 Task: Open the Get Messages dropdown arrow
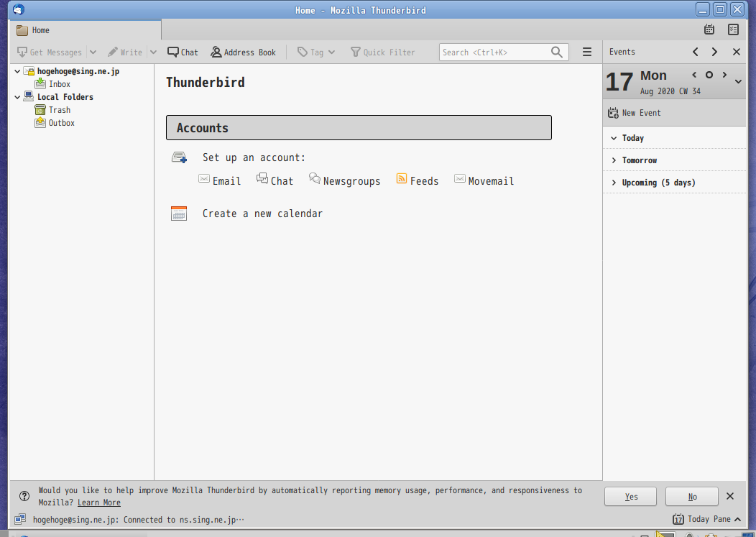point(93,52)
